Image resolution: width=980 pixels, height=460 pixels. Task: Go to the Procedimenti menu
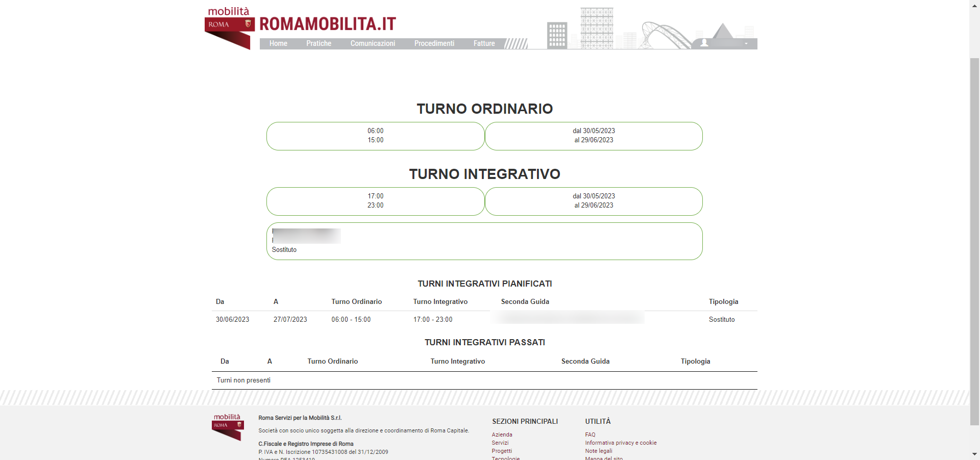[x=434, y=44]
